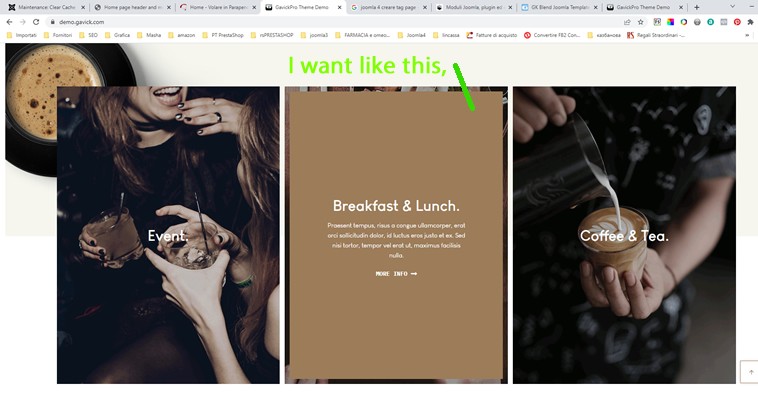Switch to joomla 4 creare tag page tab
This screenshot has width=758, height=409.
(388, 7)
